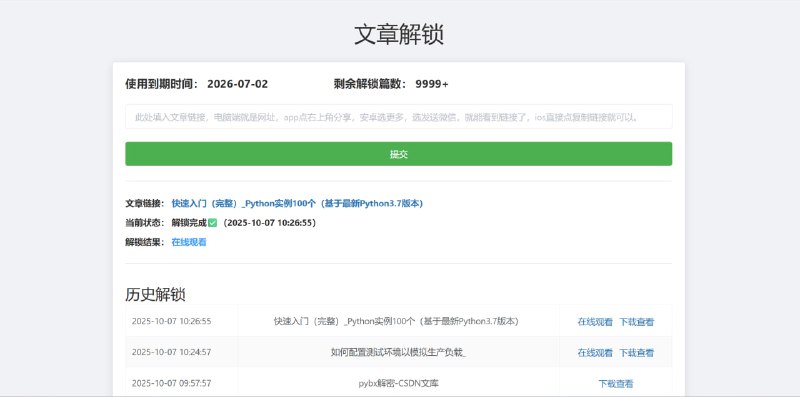Select the 剩余解锁篇数 label
This screenshot has width=800, height=397.
371,84
